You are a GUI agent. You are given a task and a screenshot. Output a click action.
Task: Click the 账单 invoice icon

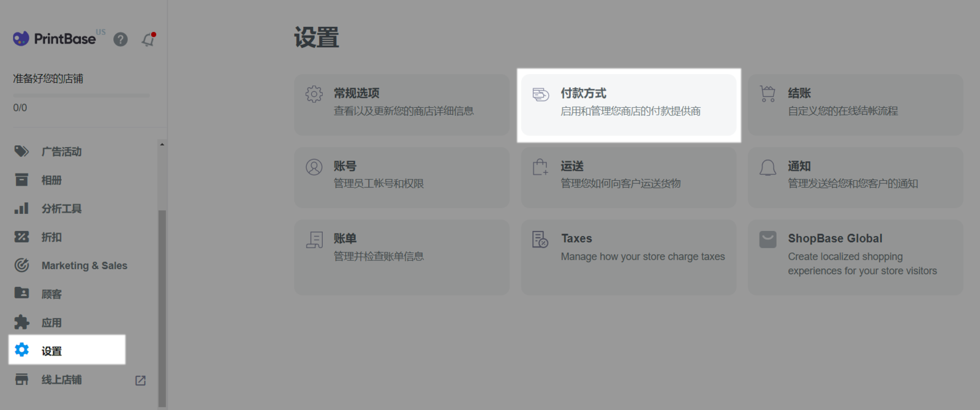(314, 240)
